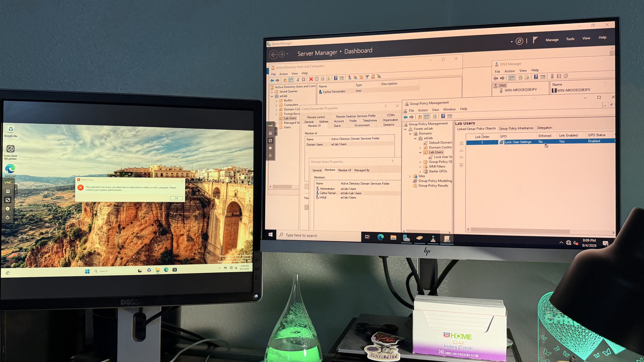Click the horizontal scrollbar below Active Directory tree

(x=282, y=187)
